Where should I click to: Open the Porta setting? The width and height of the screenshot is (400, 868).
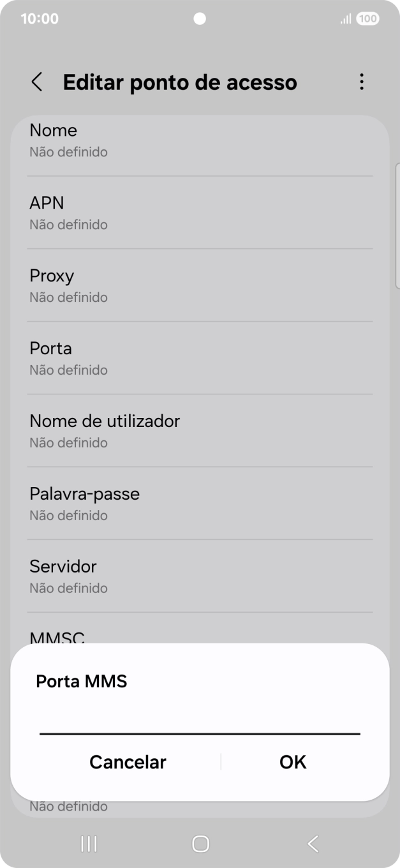point(200,358)
